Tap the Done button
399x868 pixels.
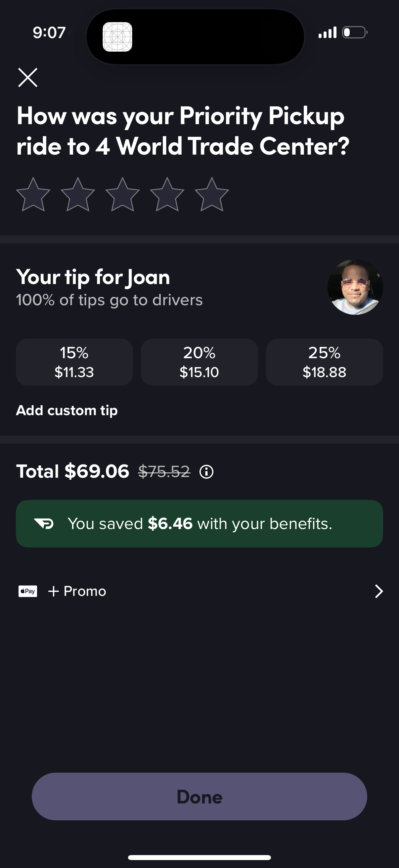199,796
